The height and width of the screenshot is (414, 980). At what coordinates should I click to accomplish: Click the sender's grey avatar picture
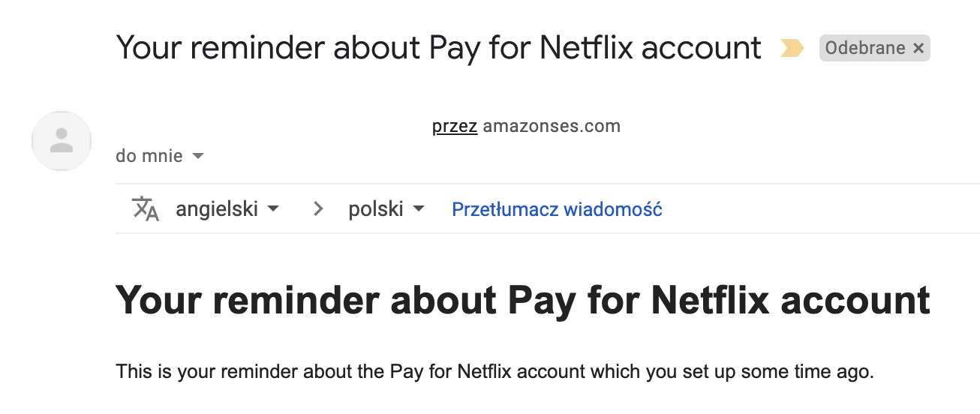click(62, 141)
